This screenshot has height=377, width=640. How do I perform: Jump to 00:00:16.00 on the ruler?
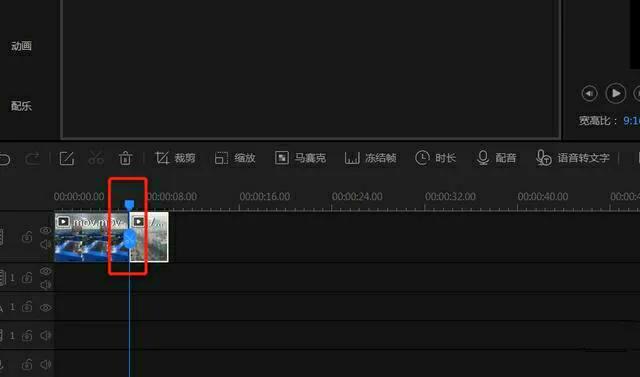pos(265,197)
